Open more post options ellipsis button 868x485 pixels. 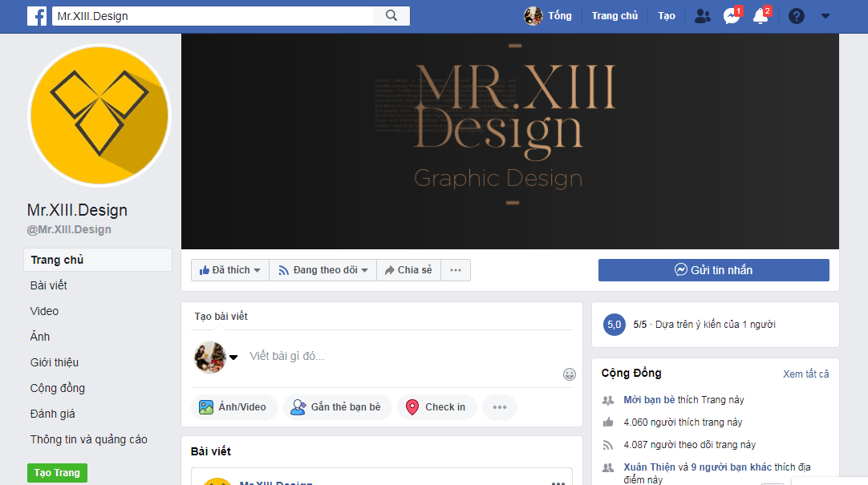pos(499,407)
